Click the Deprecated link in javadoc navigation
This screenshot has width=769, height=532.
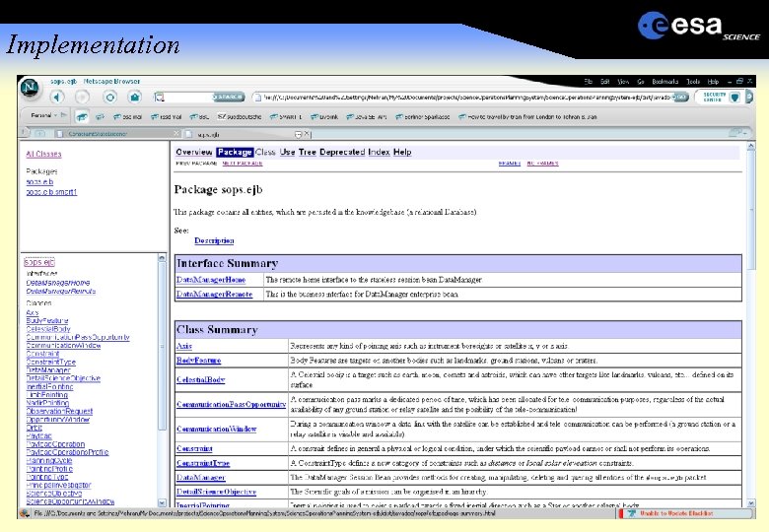(x=342, y=153)
